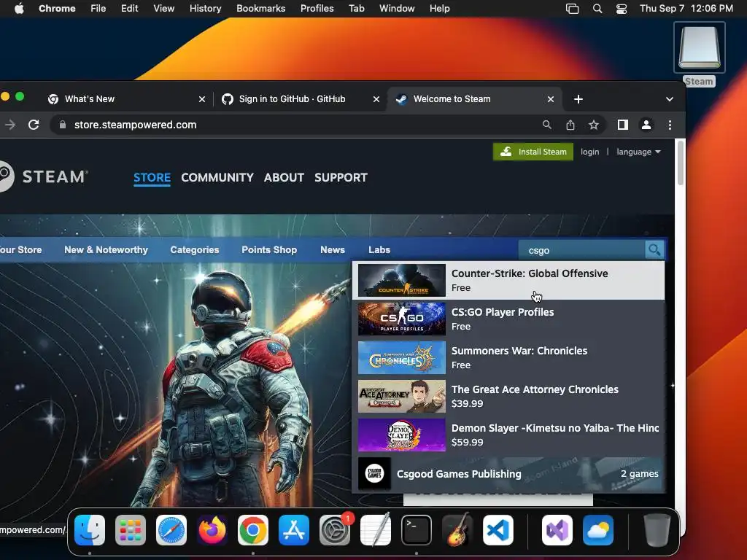Open the History menu
Screen dimensions: 747x560
205,9
